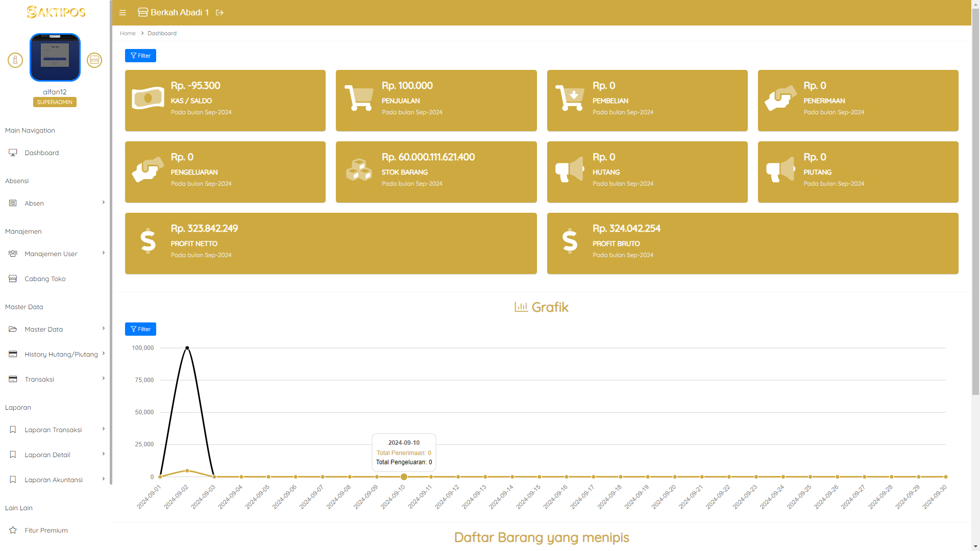Click the cash icon on Kas / Saldo card

click(x=148, y=98)
